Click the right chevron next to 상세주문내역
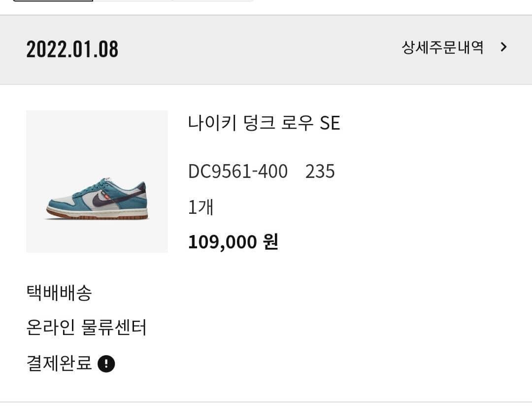 tap(503, 47)
